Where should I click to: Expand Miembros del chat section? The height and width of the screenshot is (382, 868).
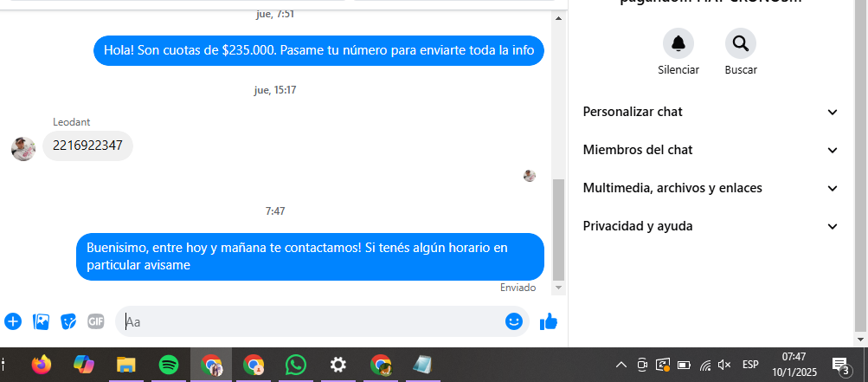pos(710,150)
